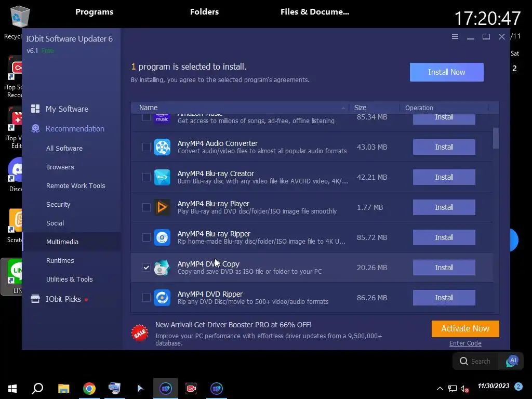
Task: Check the Amazon Music checkbox
Action: point(146,117)
